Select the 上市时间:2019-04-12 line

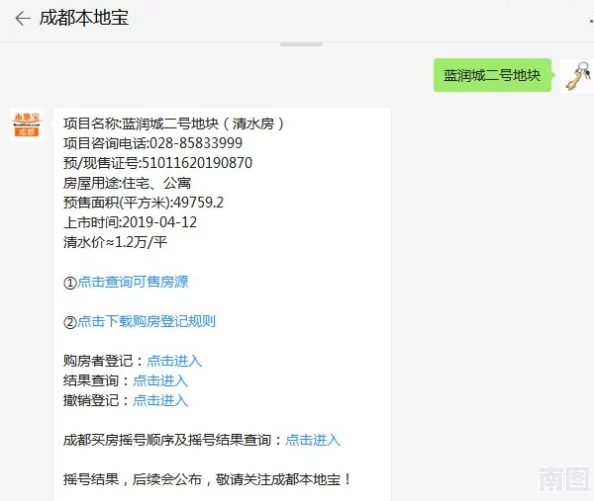130,222
